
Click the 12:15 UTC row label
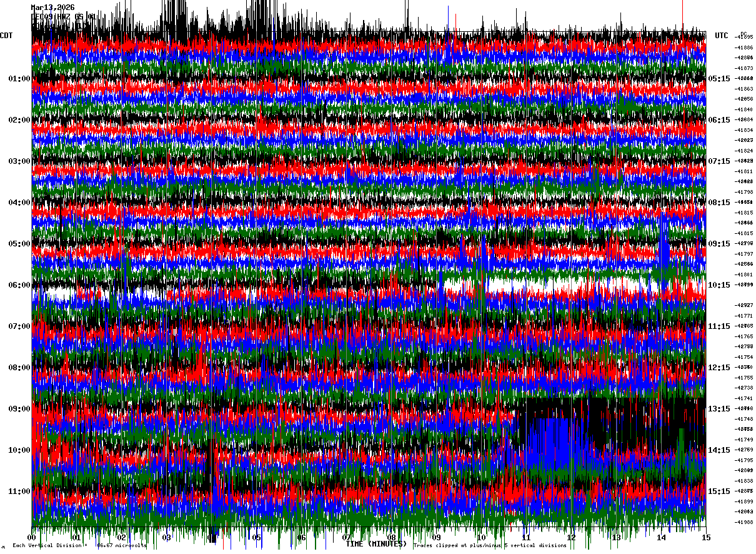(719, 368)
